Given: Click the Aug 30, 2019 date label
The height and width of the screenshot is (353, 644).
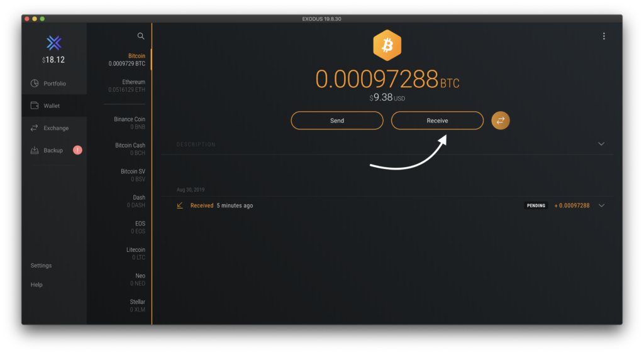Looking at the screenshot, I should pos(191,190).
